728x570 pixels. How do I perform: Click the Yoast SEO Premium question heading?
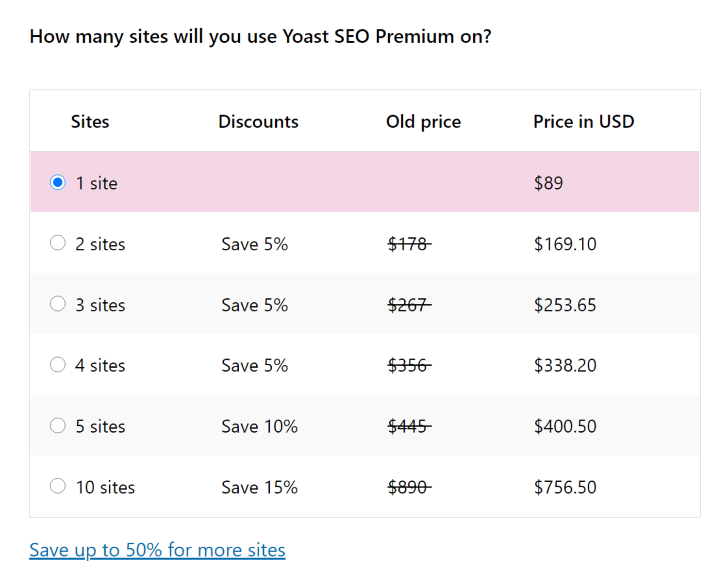[x=260, y=36]
